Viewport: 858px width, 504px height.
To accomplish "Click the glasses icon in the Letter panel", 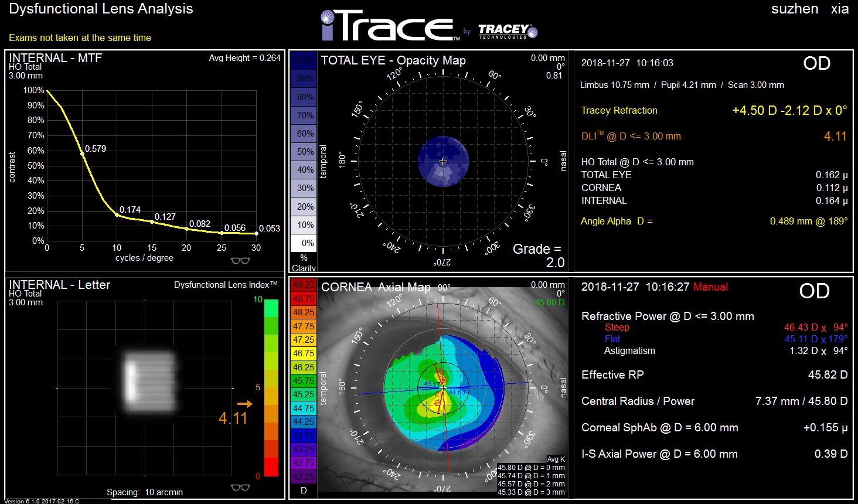I will coord(240,488).
